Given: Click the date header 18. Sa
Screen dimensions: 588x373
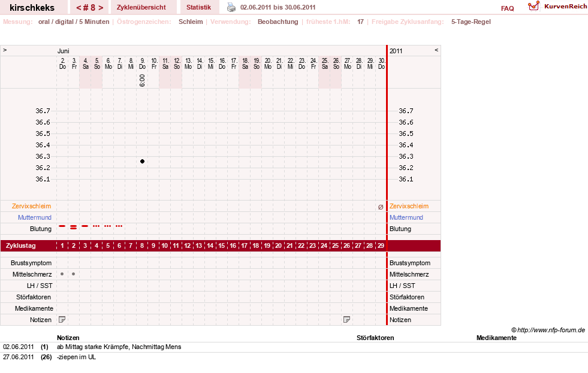Looking at the screenshot, I should click(x=245, y=63).
